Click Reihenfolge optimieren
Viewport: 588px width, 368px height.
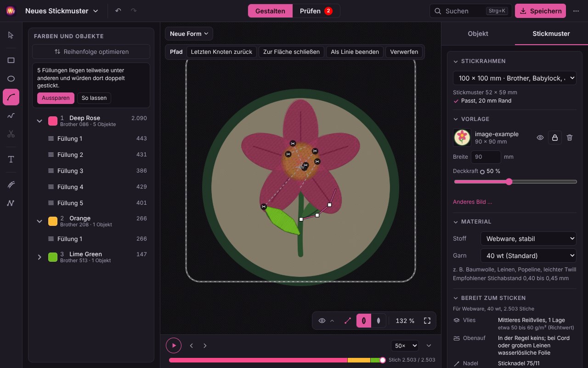click(x=91, y=52)
